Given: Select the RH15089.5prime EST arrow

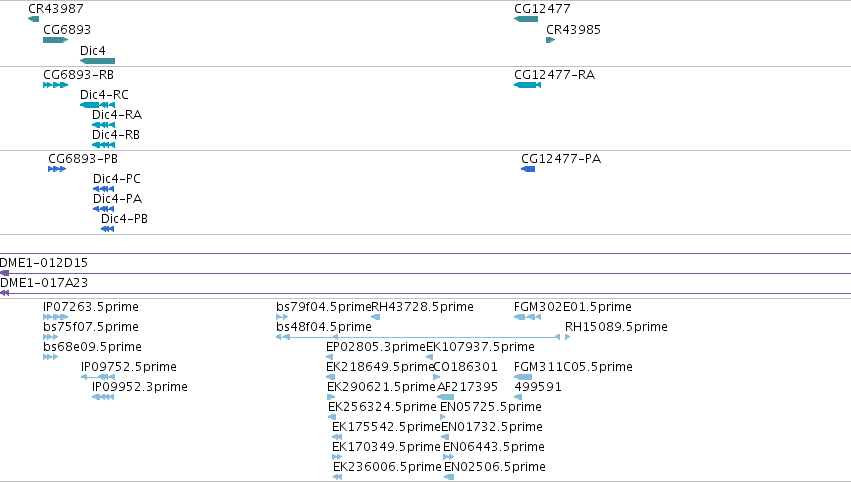Looking at the screenshot, I should (568, 337).
